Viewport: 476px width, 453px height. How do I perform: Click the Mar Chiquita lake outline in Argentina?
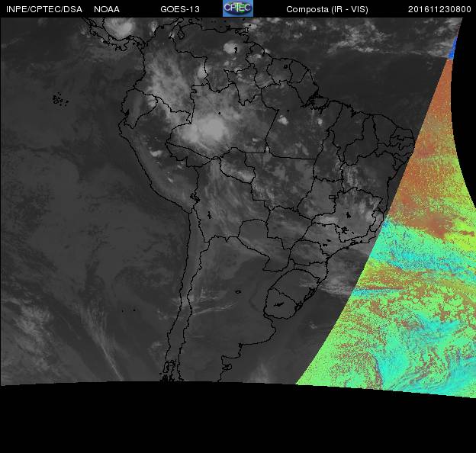(x=237, y=291)
